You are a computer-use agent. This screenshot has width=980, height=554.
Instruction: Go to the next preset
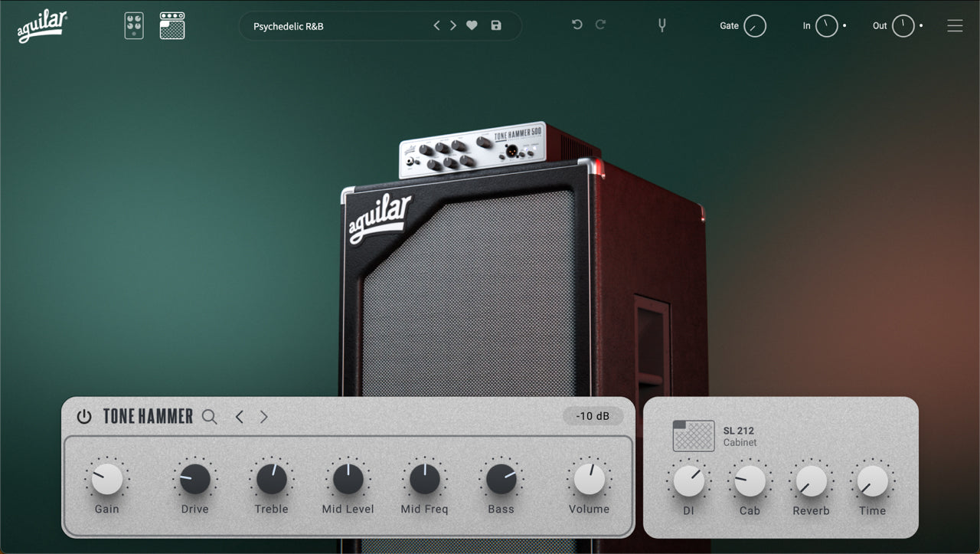pyautogui.click(x=452, y=25)
